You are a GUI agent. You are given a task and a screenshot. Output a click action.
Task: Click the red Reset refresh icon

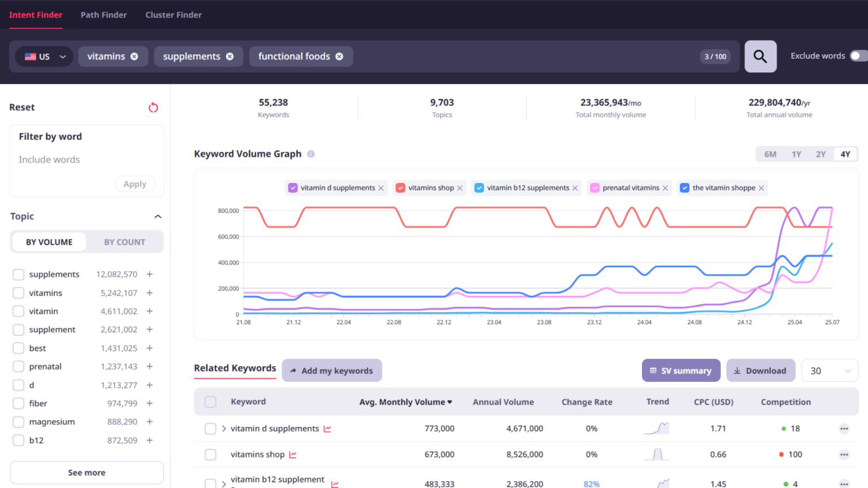(x=153, y=107)
